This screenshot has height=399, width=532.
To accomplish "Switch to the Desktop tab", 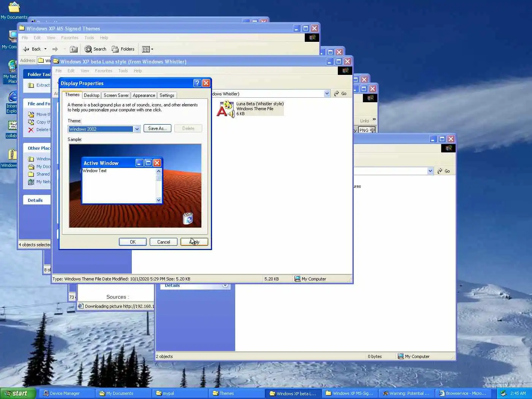I will [92, 95].
